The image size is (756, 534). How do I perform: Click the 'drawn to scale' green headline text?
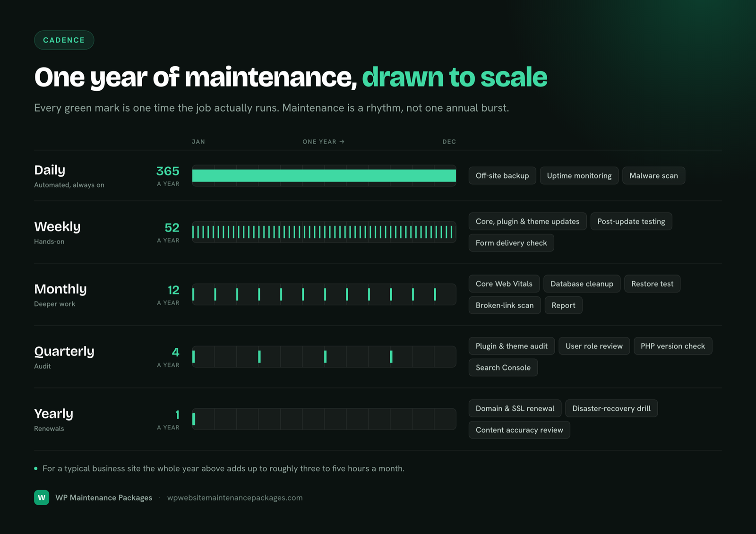tap(455, 78)
